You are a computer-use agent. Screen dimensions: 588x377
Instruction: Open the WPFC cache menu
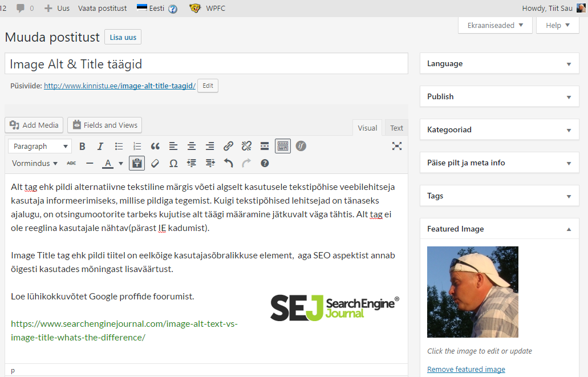coord(208,8)
